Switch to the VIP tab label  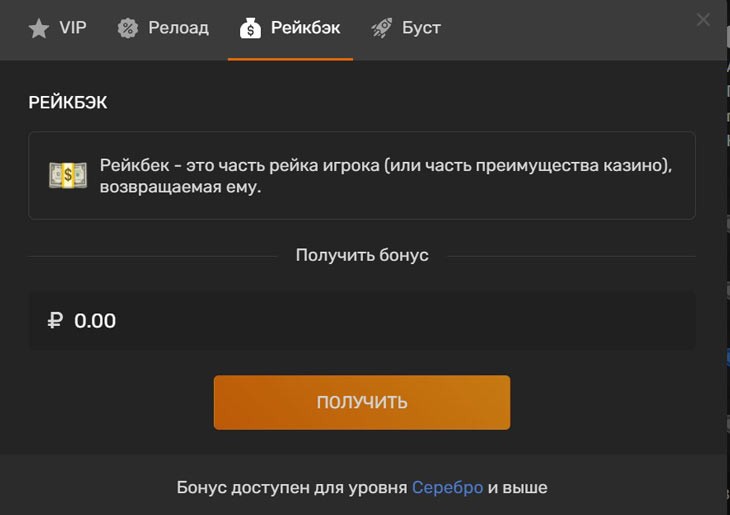73,28
